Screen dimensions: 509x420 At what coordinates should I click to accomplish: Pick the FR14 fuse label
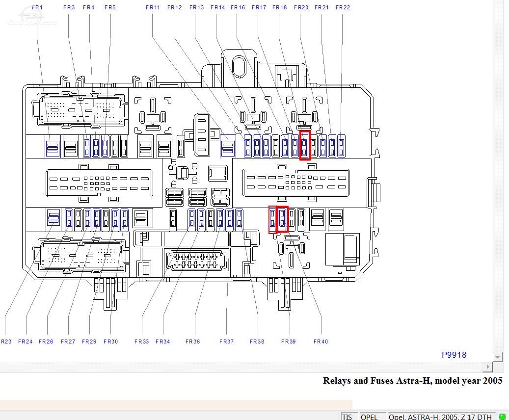coord(218,7)
